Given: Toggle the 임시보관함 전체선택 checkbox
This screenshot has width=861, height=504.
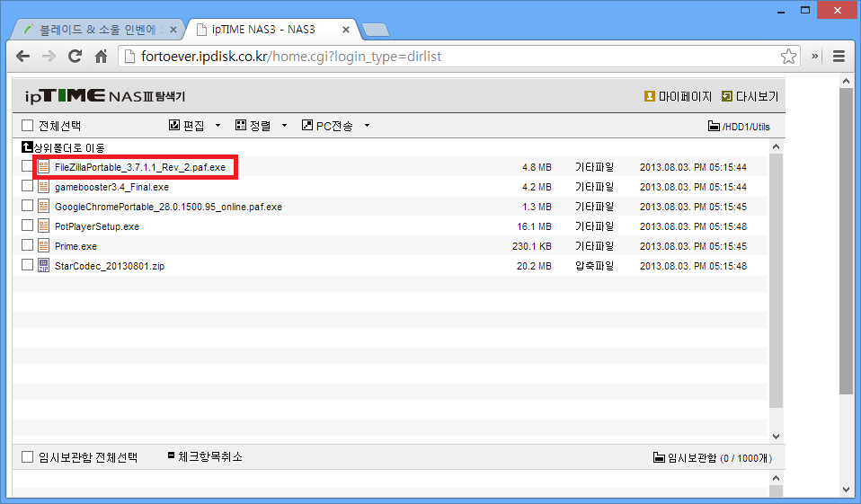Looking at the screenshot, I should (27, 457).
